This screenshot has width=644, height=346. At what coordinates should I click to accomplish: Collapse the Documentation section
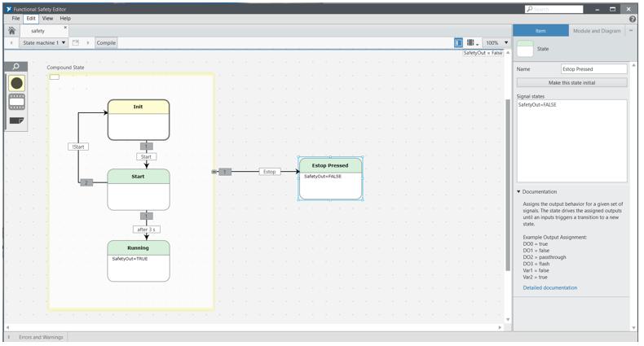click(519, 192)
